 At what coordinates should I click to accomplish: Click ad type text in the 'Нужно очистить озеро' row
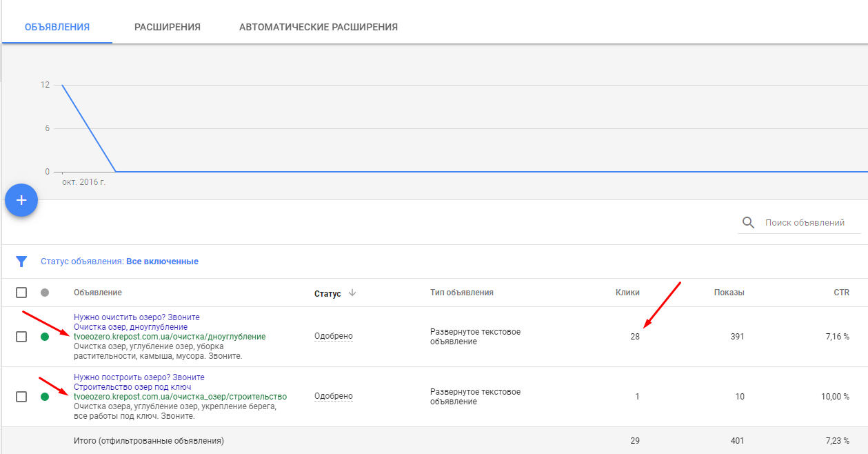pyautogui.click(x=475, y=337)
